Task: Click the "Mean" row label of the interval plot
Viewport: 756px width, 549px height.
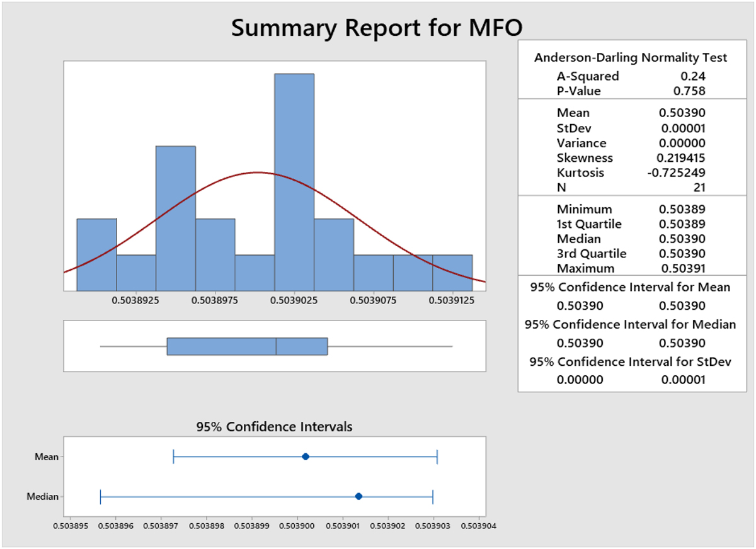Action: pos(46,456)
